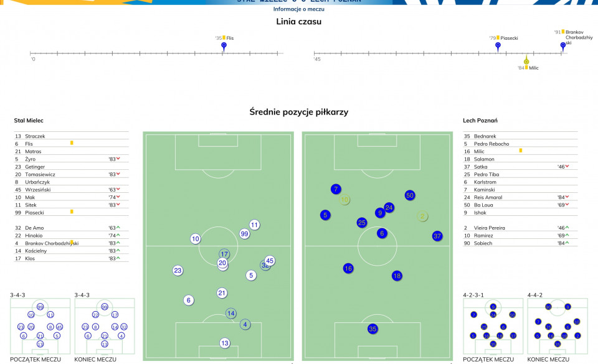Screen dimensions: 598x364
Task: Click player 16 marker on Lech pitch
Action: click(x=348, y=268)
